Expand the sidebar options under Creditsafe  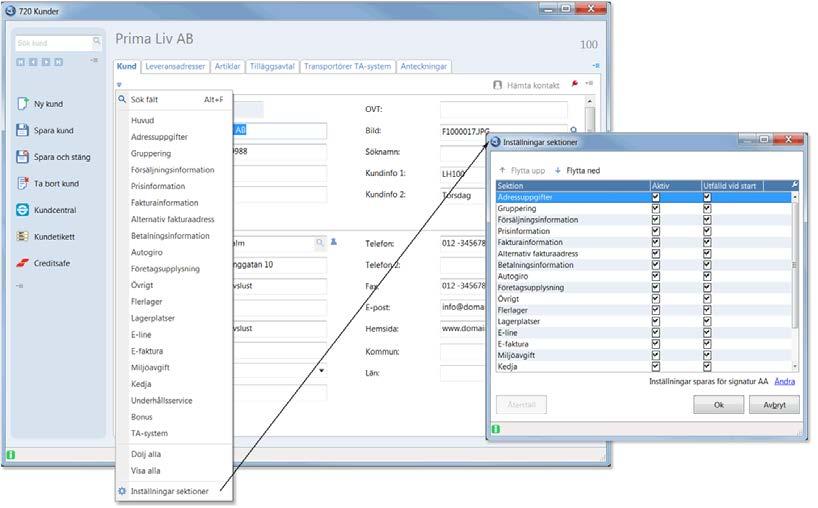tap(20, 286)
